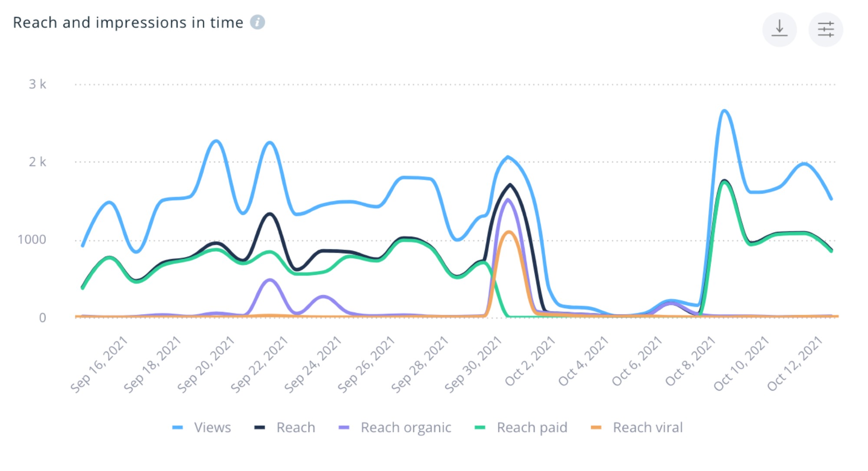The image size is (868, 471).
Task: Open the chart settings sliders icon
Action: pos(825,29)
